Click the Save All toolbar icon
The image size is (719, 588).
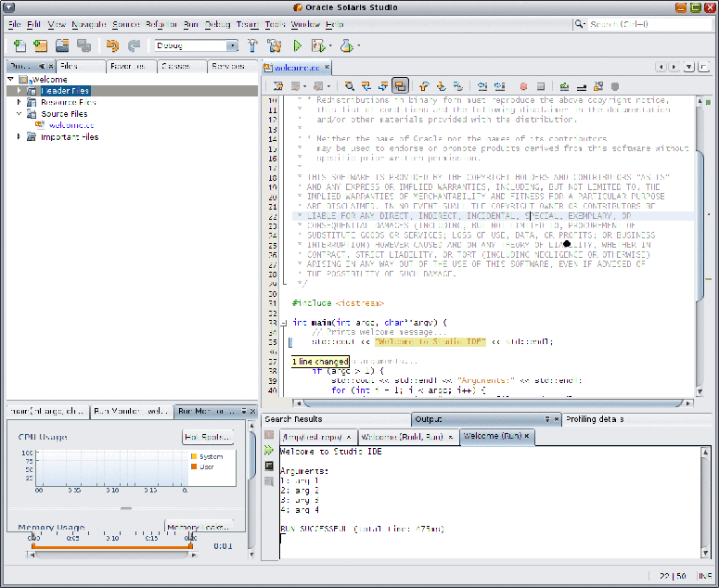point(83,45)
